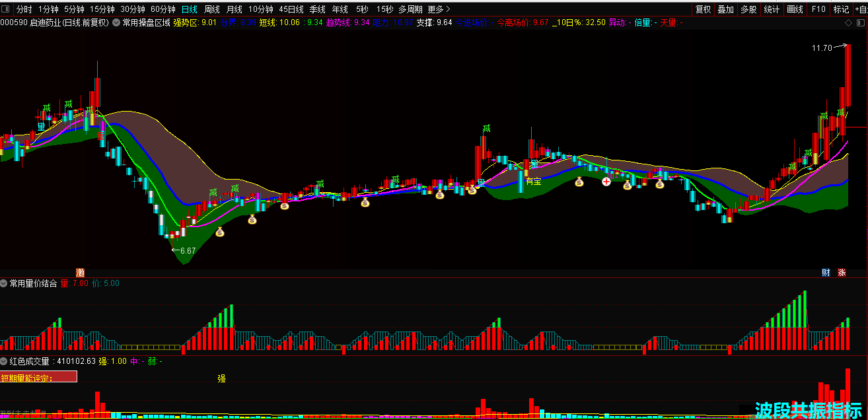Click the 复权 button
Viewport: 868px width, 420px height.
point(704,9)
